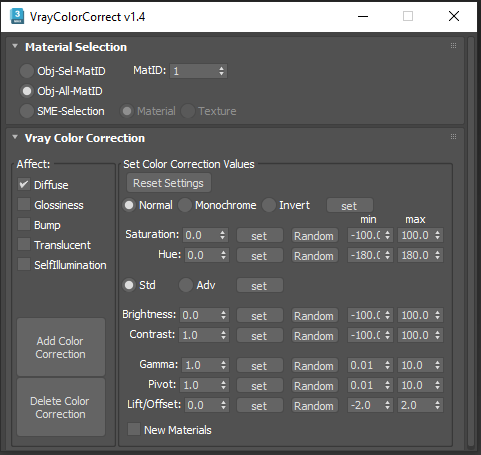Click the Hue set button

[260, 255]
